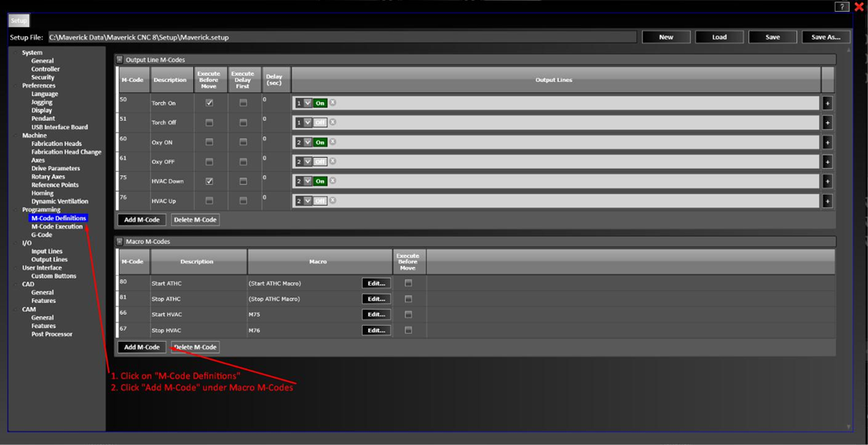
Task: Check Execute Before Move for Start ATHC
Action: 408,282
